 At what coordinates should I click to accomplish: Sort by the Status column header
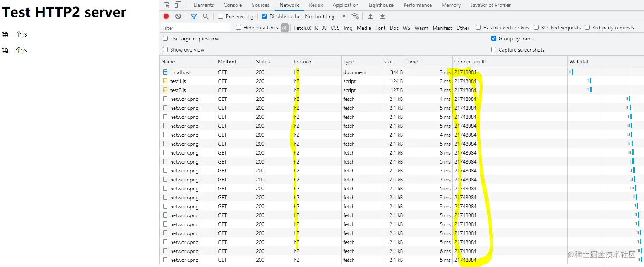pos(273,61)
